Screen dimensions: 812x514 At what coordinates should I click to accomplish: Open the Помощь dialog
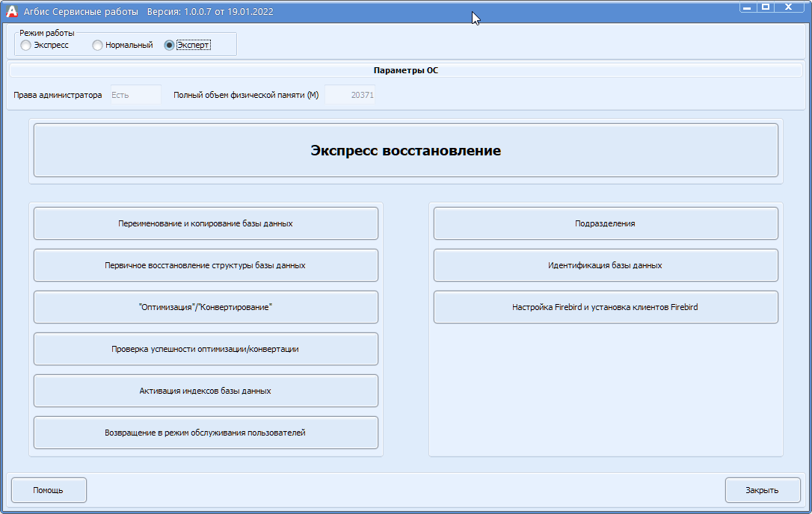[48, 489]
